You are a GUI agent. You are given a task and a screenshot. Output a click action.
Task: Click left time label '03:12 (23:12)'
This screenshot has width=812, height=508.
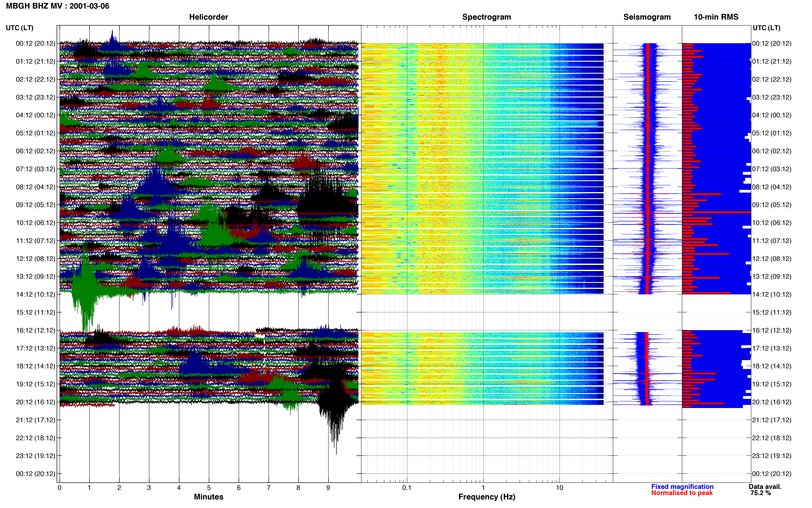(36, 97)
